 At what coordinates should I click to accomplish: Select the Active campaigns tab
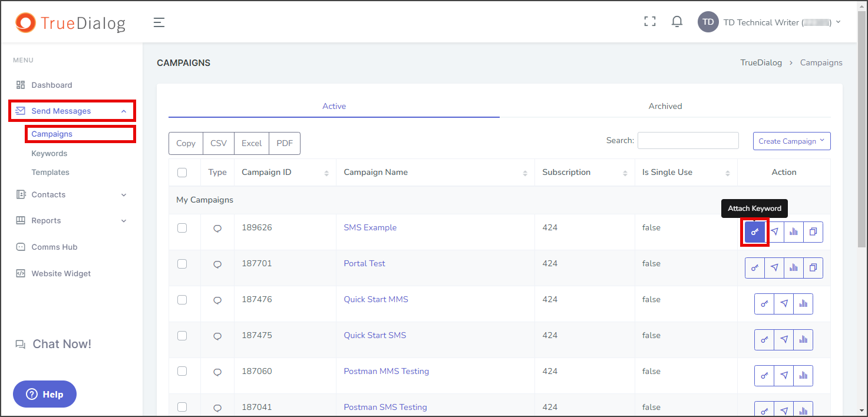[334, 106]
